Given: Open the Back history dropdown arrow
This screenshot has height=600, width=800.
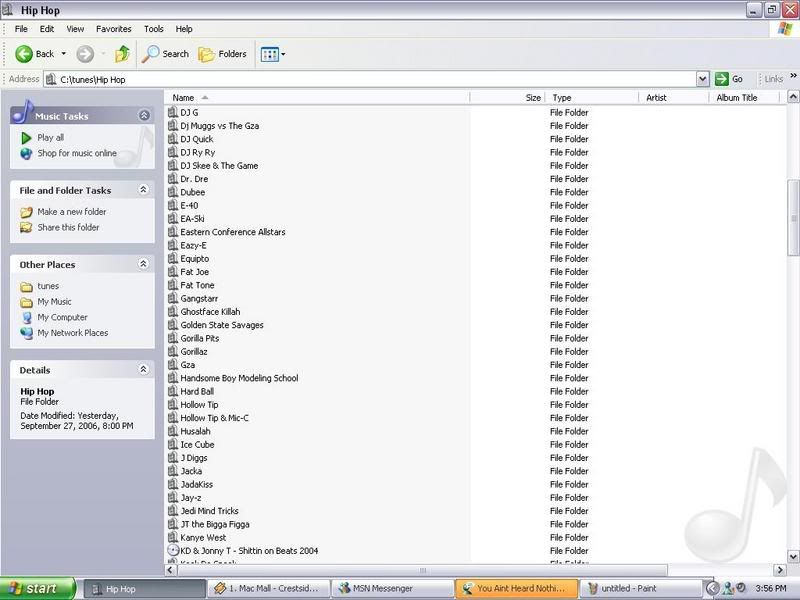Looking at the screenshot, I should point(64,54).
